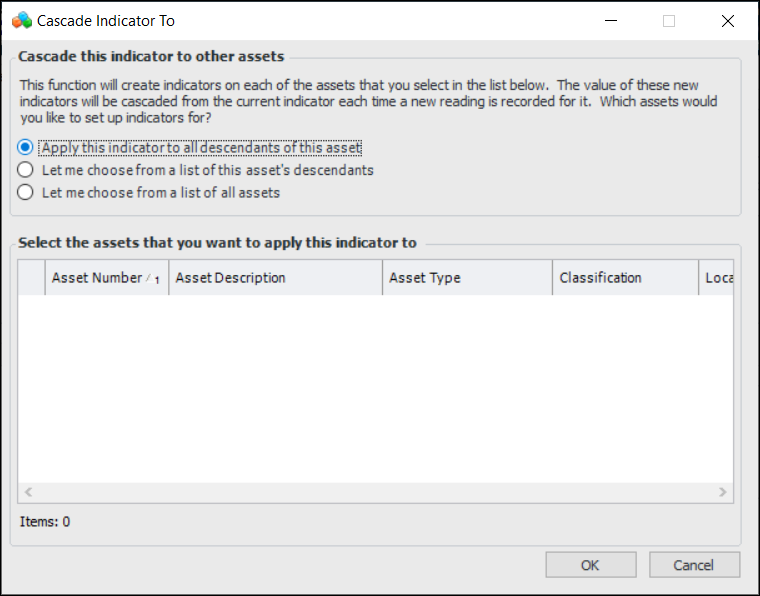This screenshot has width=760, height=596.
Task: Choose 'Let me choose from this asset's descendants'
Action: click(26, 170)
